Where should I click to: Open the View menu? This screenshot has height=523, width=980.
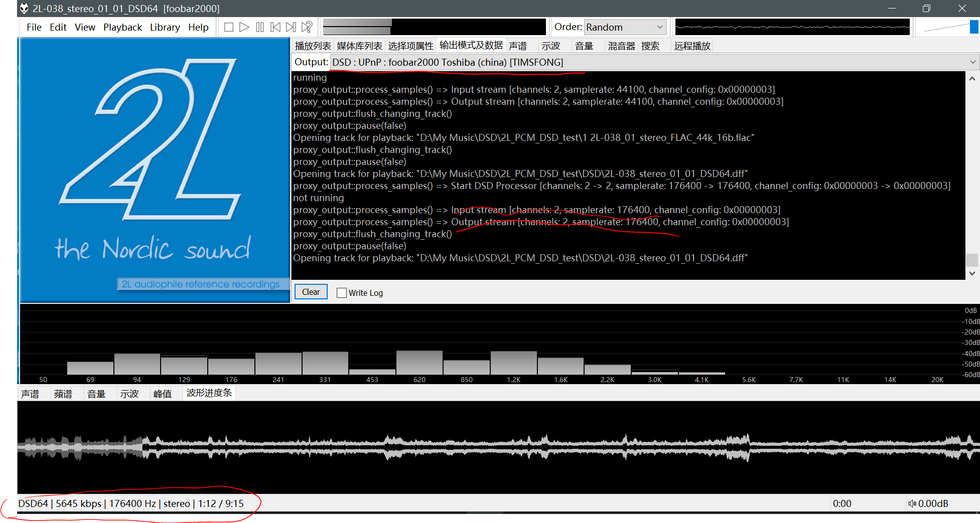[x=85, y=27]
